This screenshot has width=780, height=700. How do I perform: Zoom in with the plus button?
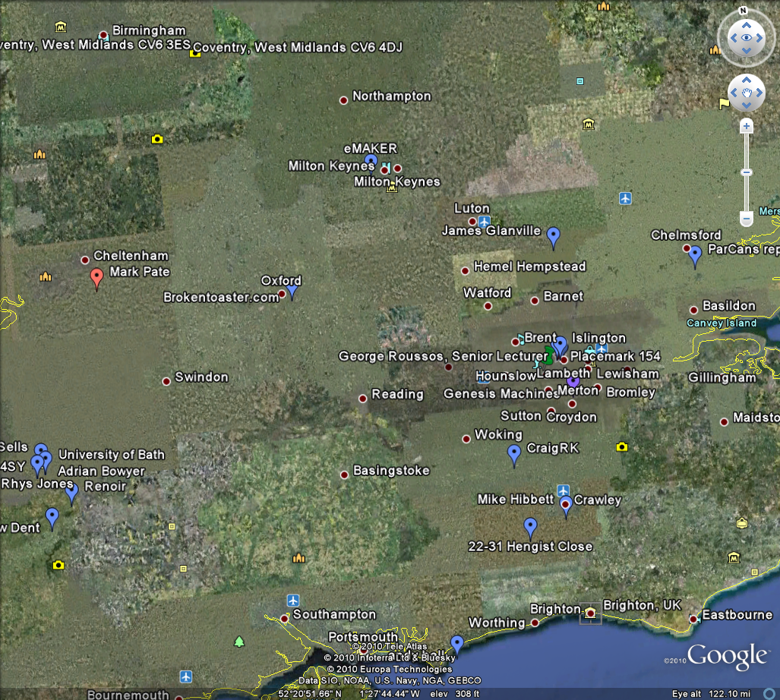coord(746,126)
